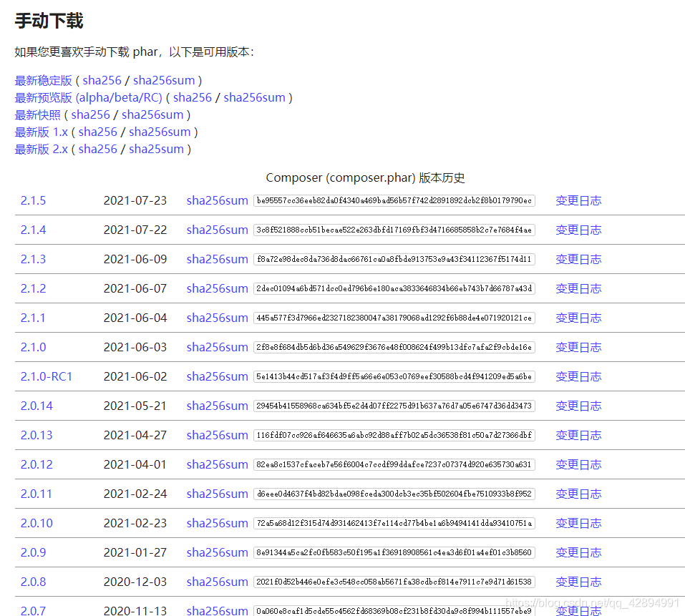
Task: View 变更日志 for version 2.0.13
Action: pos(578,435)
